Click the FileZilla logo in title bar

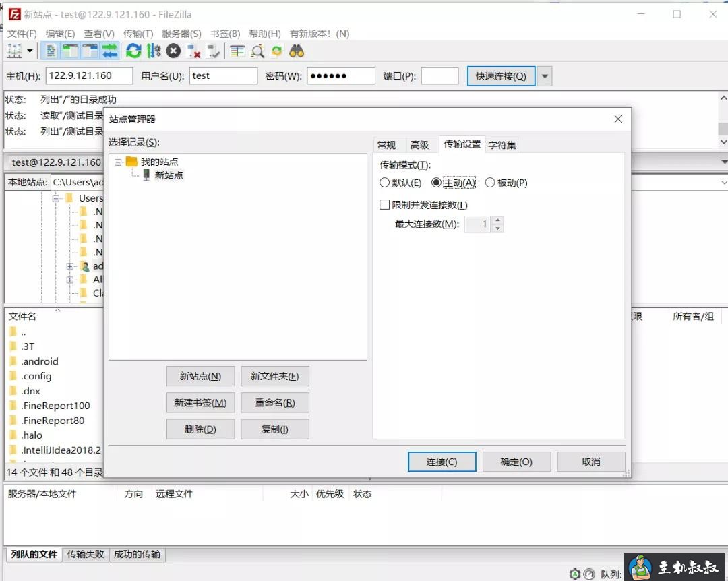pos(14,14)
